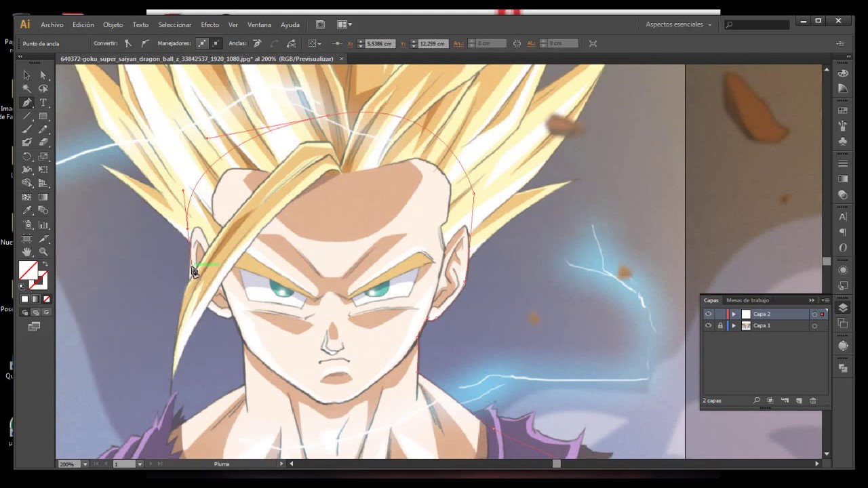The width and height of the screenshot is (868, 488).
Task: Select the Paintbrush tool
Action: (x=26, y=129)
